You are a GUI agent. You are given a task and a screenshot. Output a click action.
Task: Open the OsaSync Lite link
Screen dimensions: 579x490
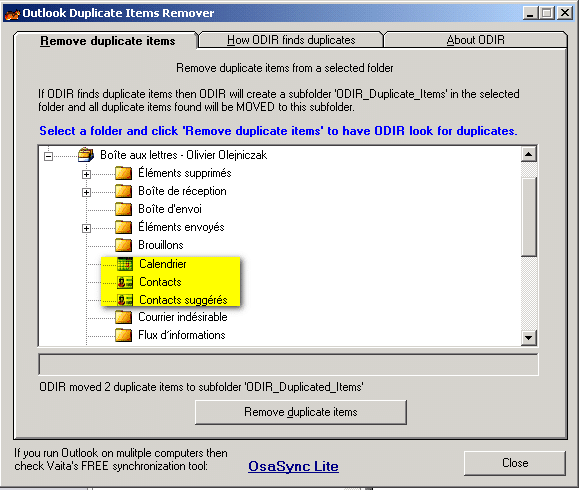coord(293,466)
